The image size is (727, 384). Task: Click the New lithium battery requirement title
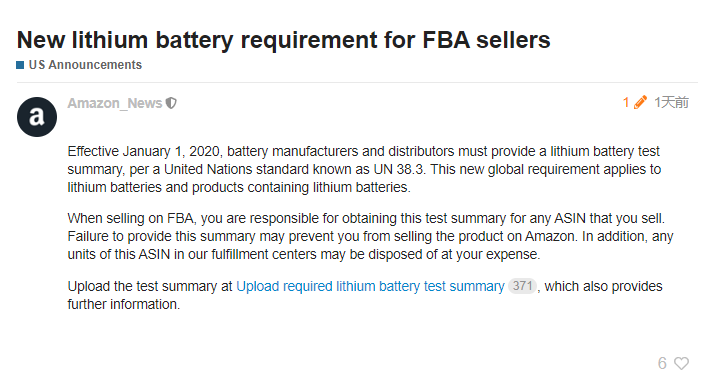point(283,40)
